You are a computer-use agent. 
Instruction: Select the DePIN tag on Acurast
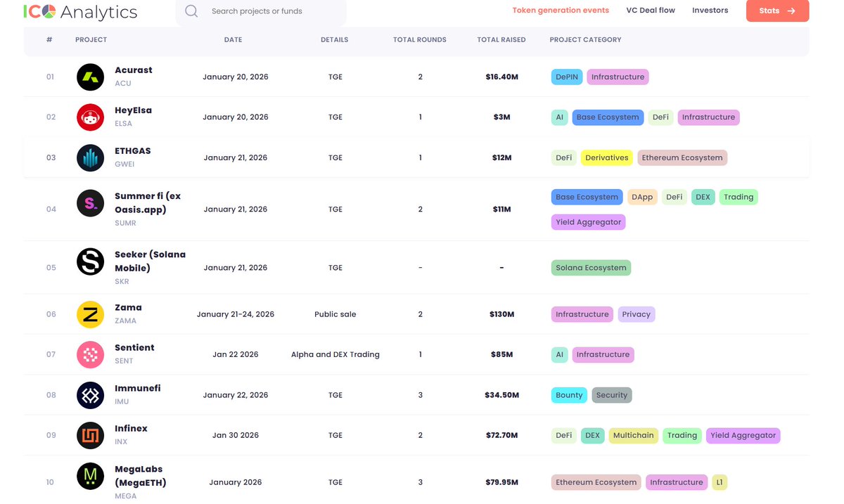pyautogui.click(x=567, y=77)
